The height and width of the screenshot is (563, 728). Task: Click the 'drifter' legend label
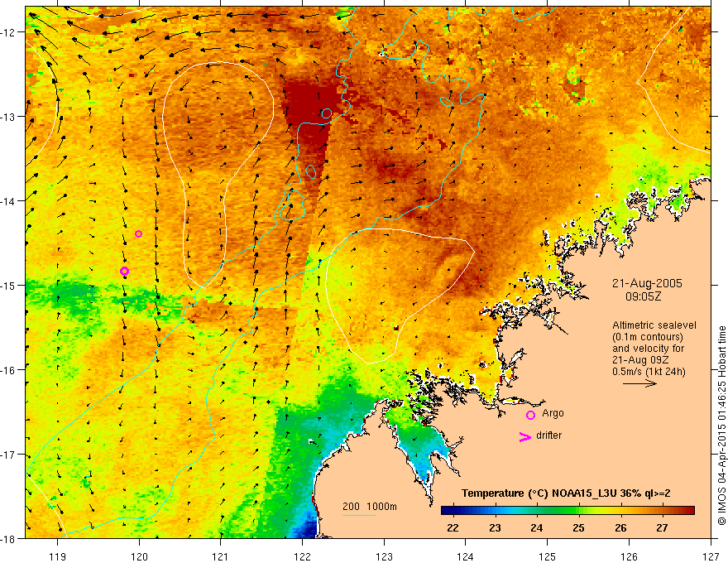coord(548,435)
